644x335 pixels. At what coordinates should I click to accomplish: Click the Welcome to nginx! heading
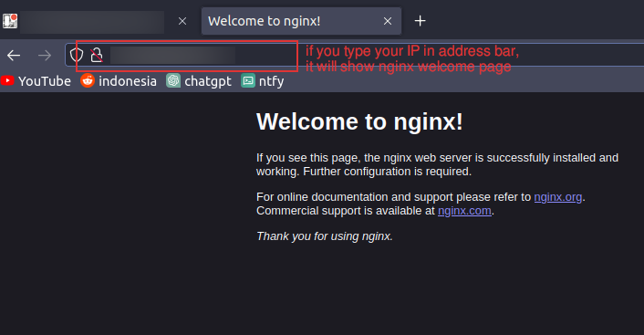tap(359, 121)
